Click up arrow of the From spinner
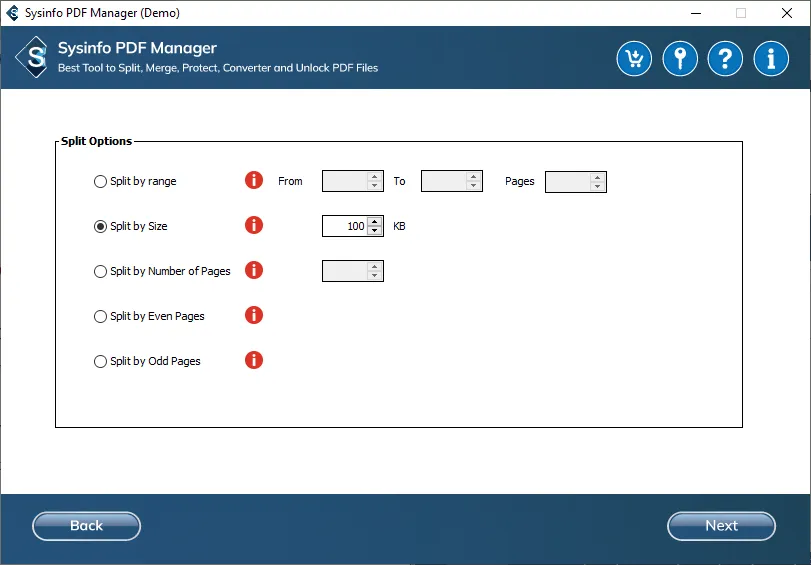 (374, 177)
